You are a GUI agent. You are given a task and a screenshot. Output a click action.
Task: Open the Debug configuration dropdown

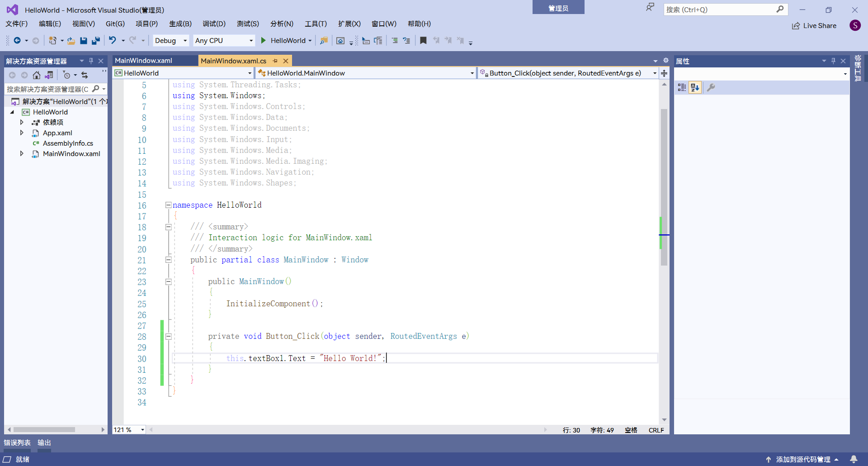tap(185, 41)
